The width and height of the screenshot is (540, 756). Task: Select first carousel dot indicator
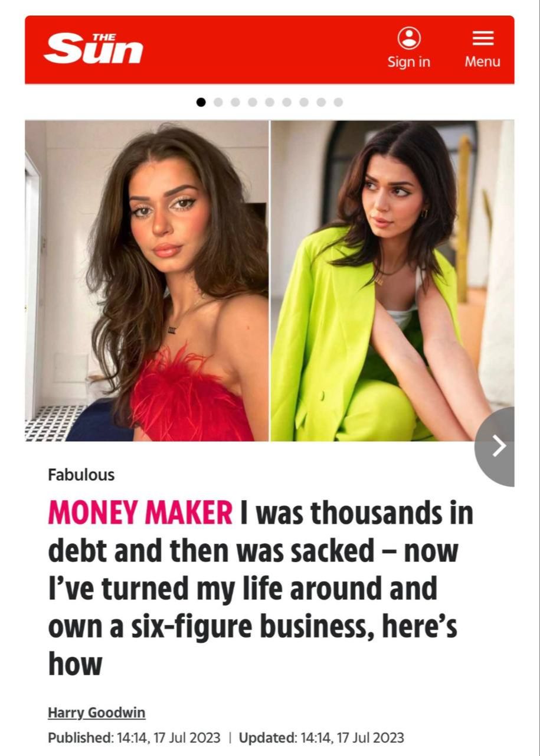click(201, 102)
